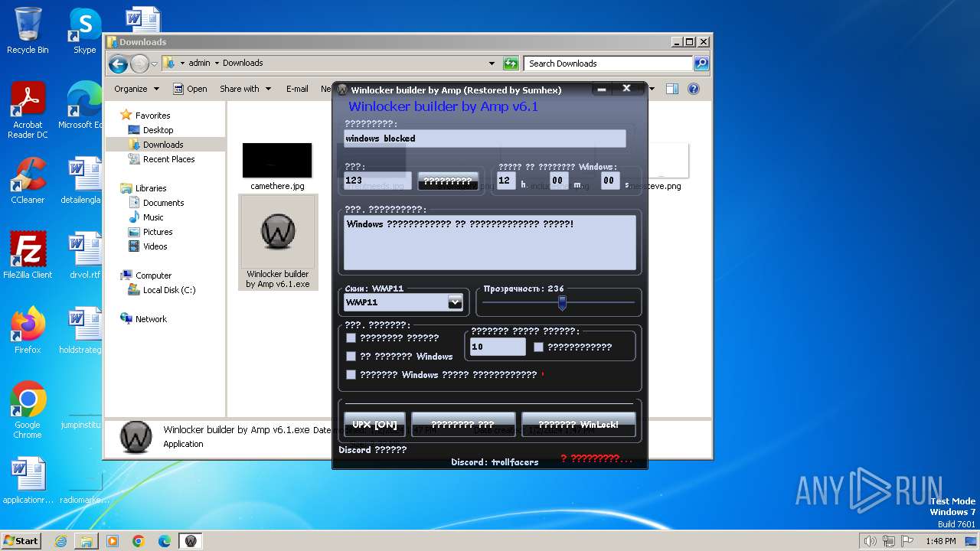Click the Edge icon on the taskbar

pyautogui.click(x=165, y=541)
